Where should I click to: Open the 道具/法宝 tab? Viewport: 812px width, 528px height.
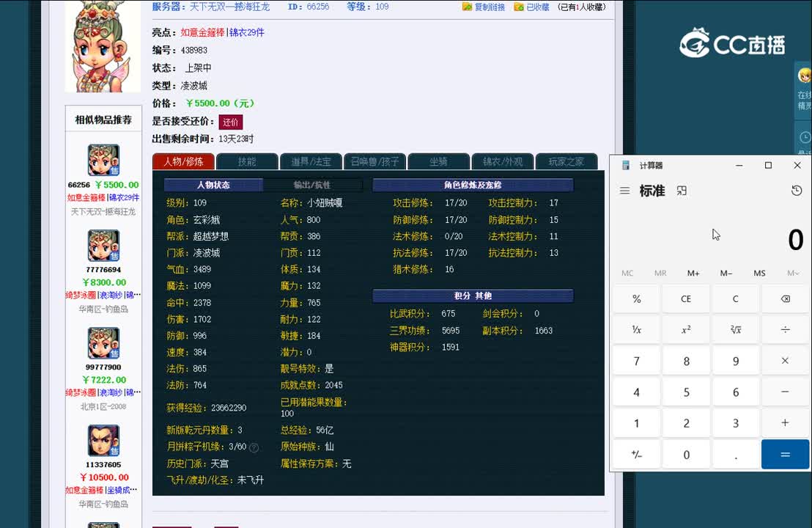tap(311, 161)
